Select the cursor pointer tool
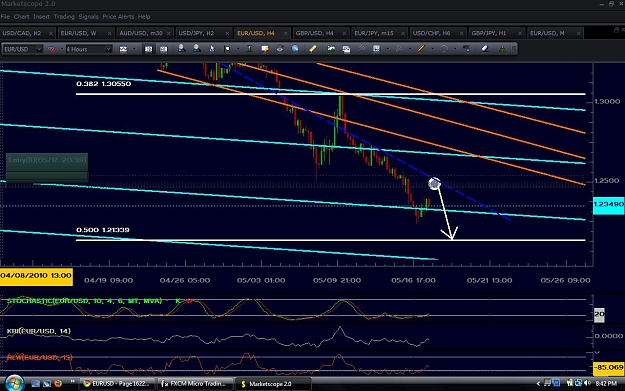This screenshot has width=625, height=391. [x=212, y=49]
